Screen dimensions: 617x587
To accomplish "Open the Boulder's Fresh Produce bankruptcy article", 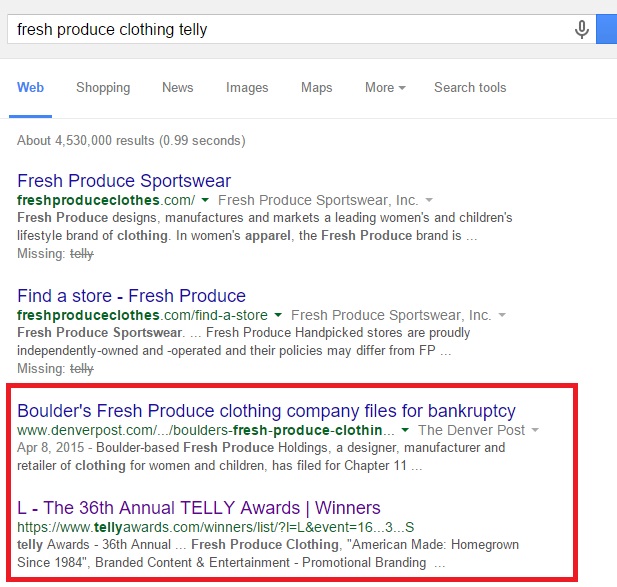I will pyautogui.click(x=266, y=411).
